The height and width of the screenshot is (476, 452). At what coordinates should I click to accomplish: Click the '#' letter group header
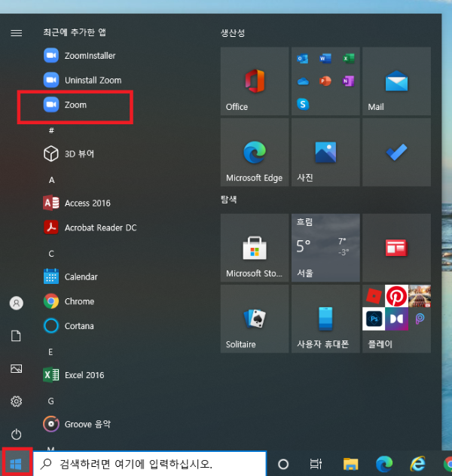pos(51,130)
